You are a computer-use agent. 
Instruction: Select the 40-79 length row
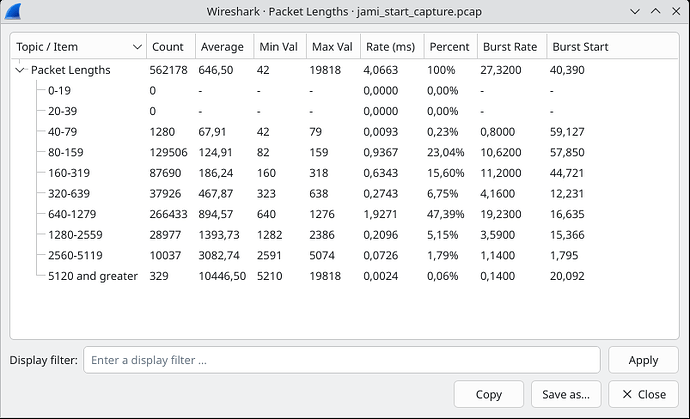(x=344, y=132)
